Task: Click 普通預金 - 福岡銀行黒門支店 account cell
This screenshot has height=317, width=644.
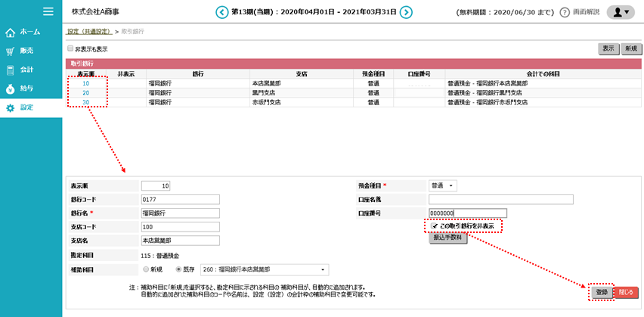Action: click(543, 92)
